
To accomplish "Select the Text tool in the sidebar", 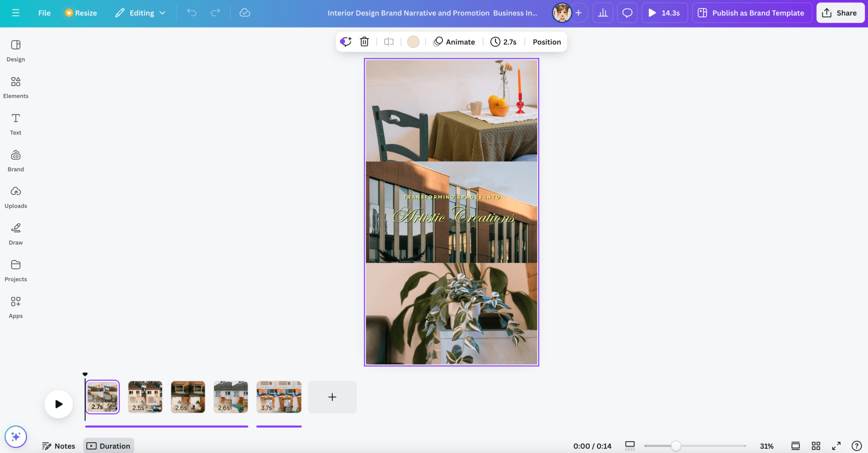I will (x=16, y=124).
